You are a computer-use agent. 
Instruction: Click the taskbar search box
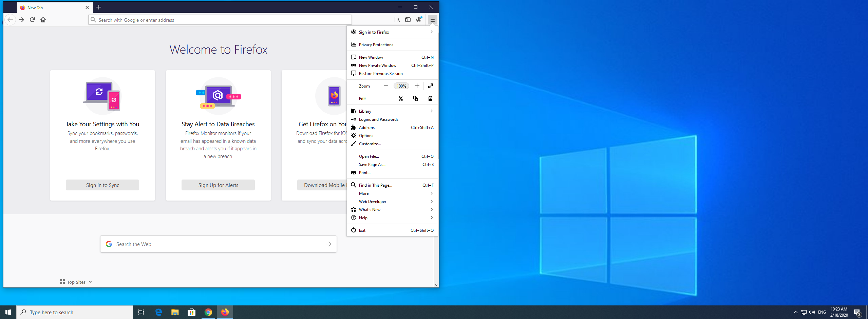(x=75, y=312)
